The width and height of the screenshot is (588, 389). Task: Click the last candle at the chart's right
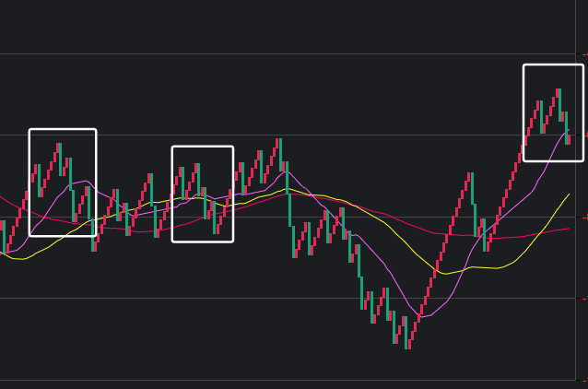pos(569,138)
